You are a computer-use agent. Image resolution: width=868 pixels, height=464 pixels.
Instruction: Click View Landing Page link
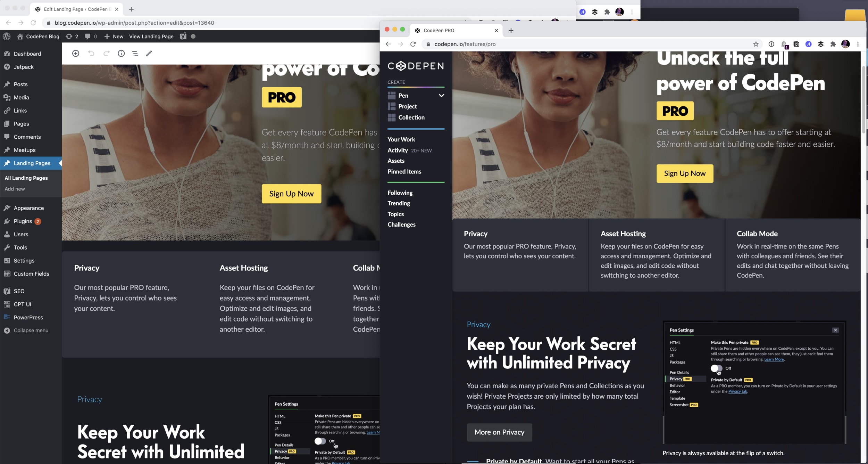point(151,36)
